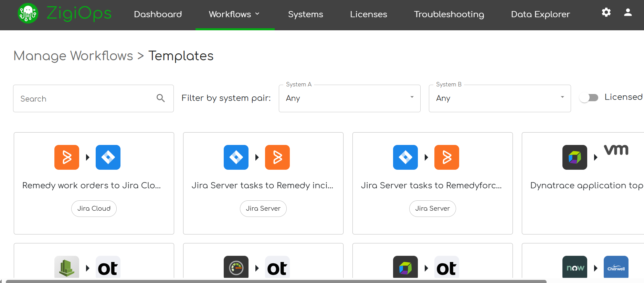Click the VMware vm logo
The width and height of the screenshot is (644, 283).
coord(616,150)
